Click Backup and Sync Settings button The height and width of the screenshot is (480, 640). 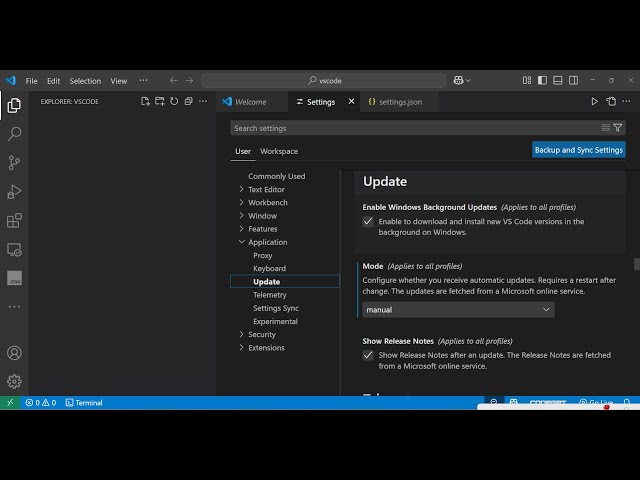pos(579,150)
